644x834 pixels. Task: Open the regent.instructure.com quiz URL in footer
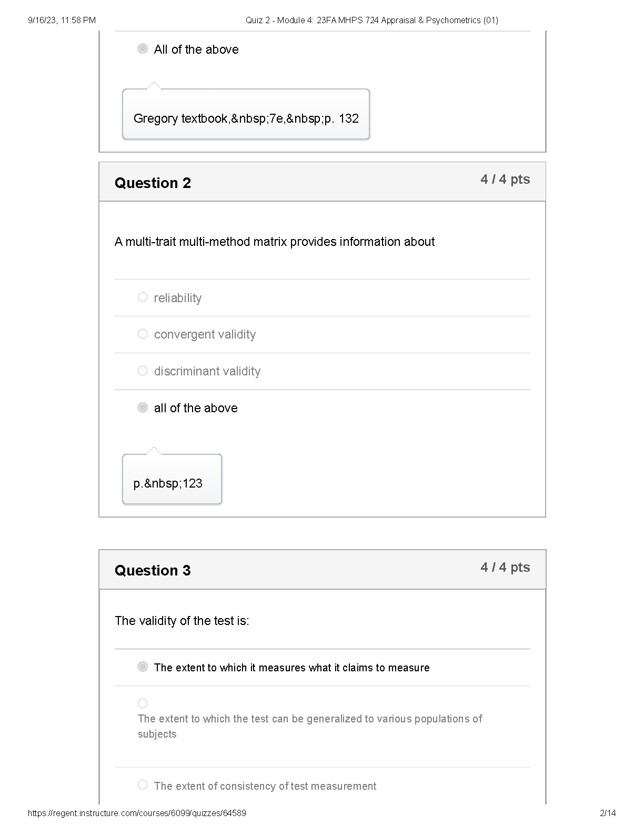click(137, 813)
